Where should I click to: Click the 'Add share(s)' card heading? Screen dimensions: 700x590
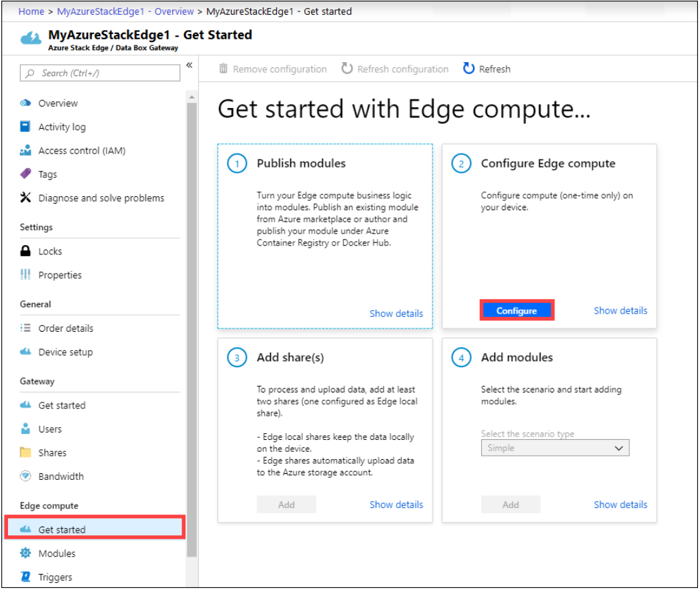[x=290, y=357]
